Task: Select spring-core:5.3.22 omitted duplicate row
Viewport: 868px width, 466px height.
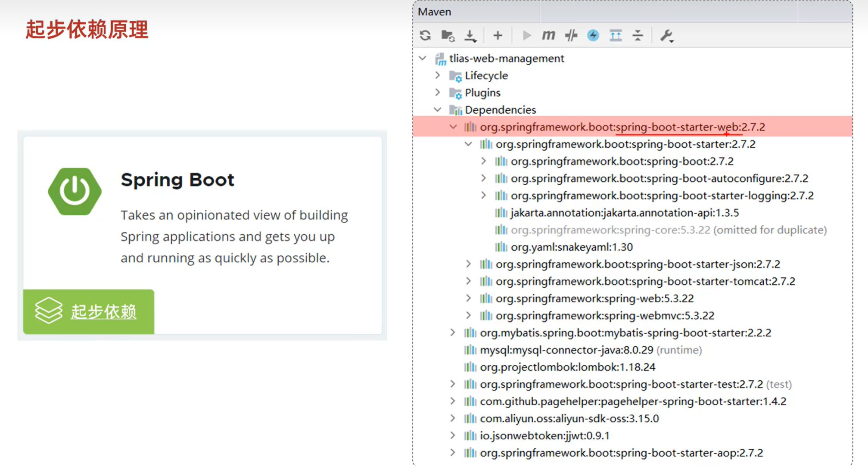Action: 632,230
